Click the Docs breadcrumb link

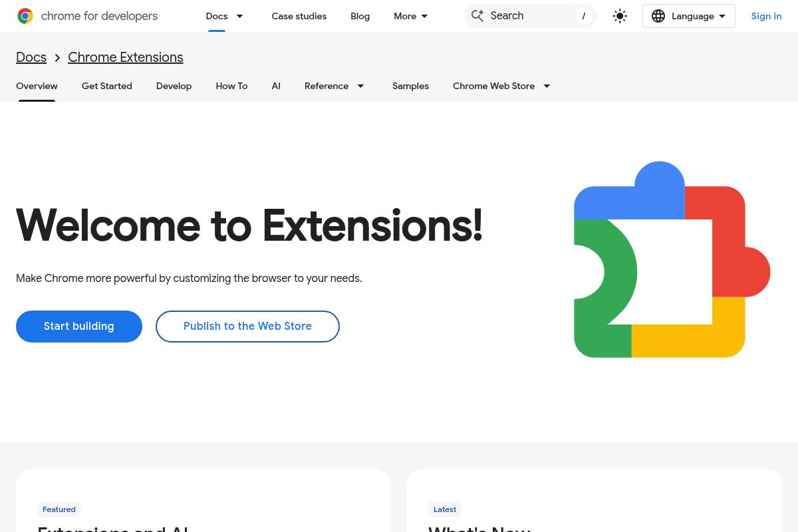[31, 57]
